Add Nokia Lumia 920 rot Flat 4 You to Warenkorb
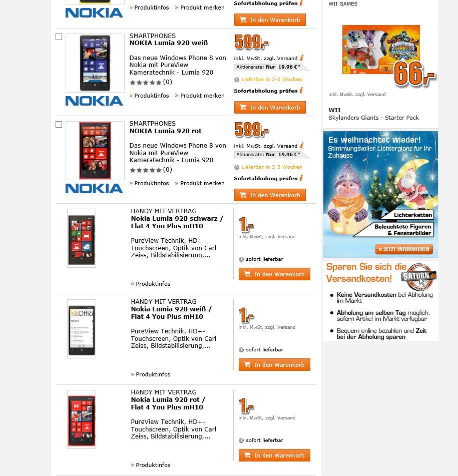The width and height of the screenshot is (458, 476). [274, 455]
